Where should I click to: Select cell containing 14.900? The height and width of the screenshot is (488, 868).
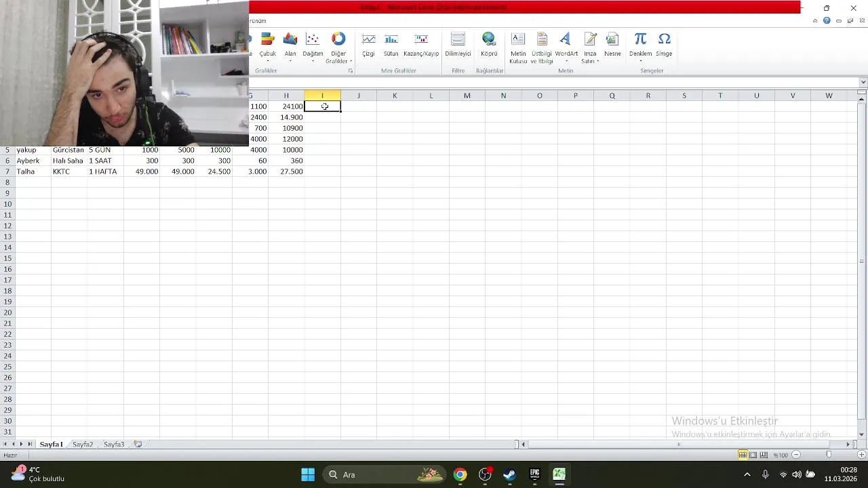[x=286, y=117]
